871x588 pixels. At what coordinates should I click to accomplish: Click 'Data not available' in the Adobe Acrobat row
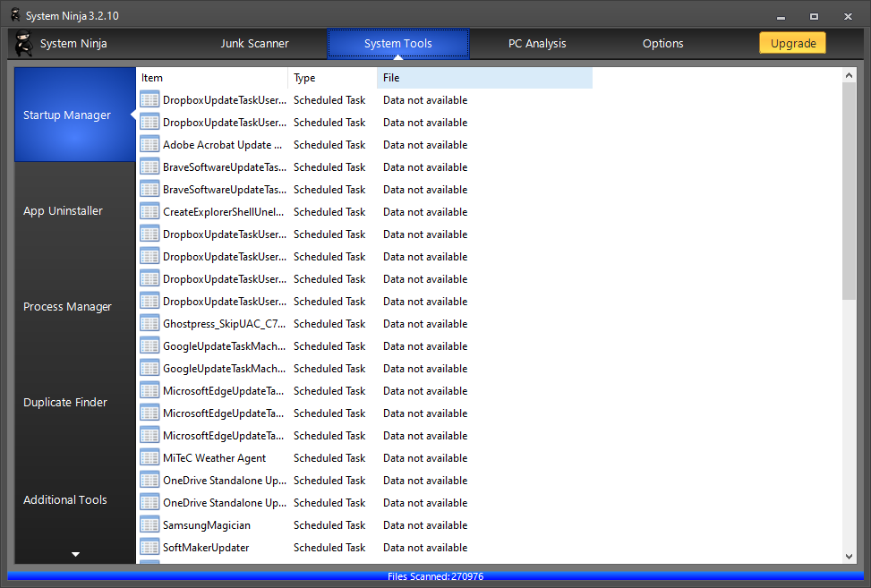tap(425, 145)
